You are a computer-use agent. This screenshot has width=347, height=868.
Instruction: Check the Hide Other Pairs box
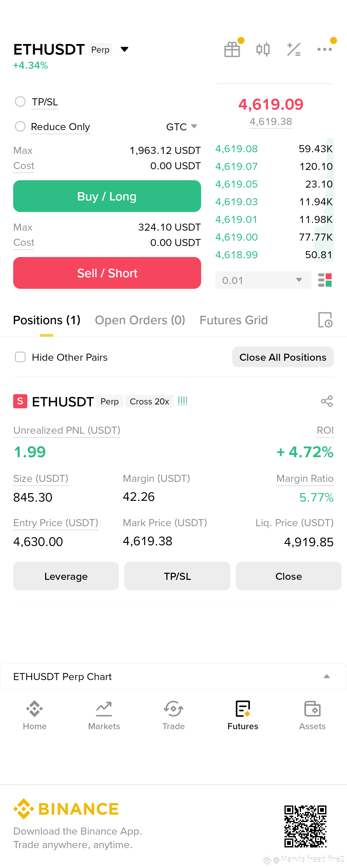[x=20, y=357]
